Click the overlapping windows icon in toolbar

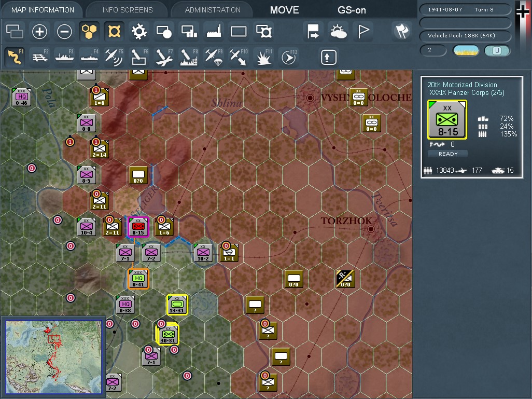(x=15, y=32)
